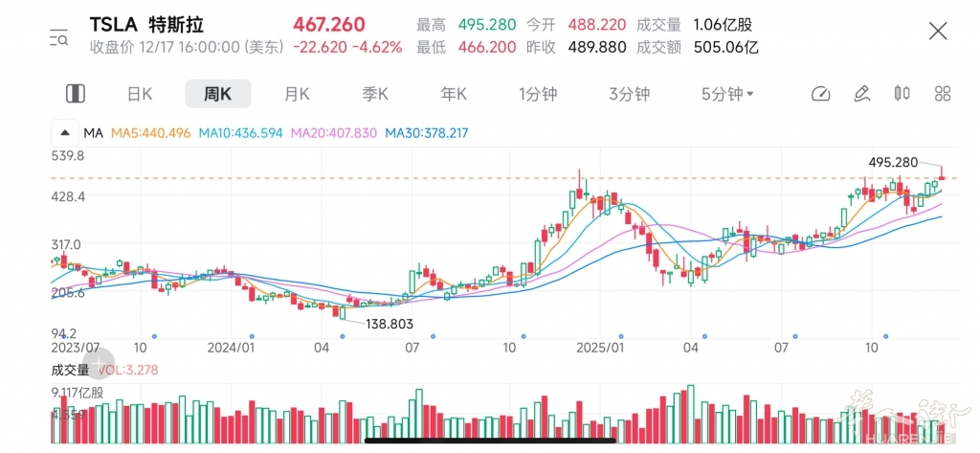Close the full-screen chart view
Image resolution: width=980 pixels, height=453 pixels.
(x=938, y=32)
